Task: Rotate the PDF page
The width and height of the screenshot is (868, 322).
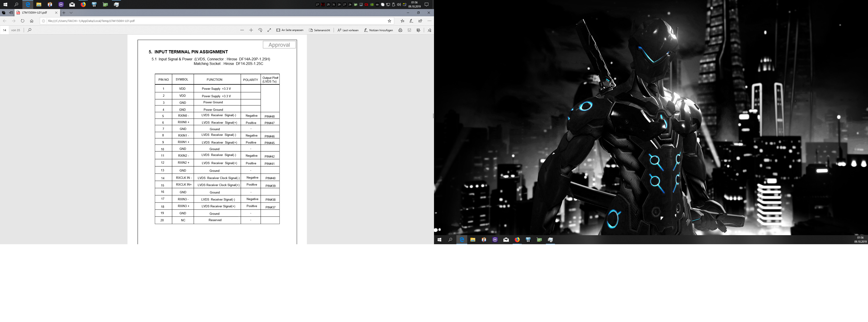Action: pos(260,30)
